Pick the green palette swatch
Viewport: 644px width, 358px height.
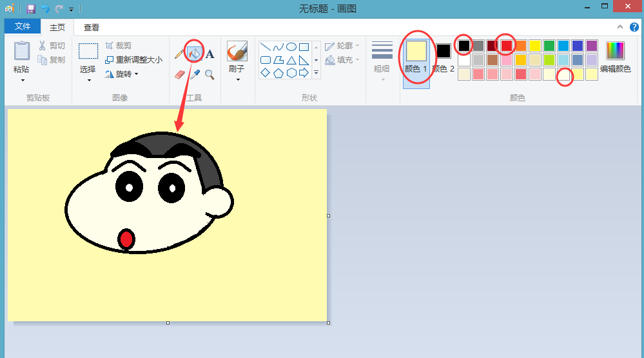point(549,46)
